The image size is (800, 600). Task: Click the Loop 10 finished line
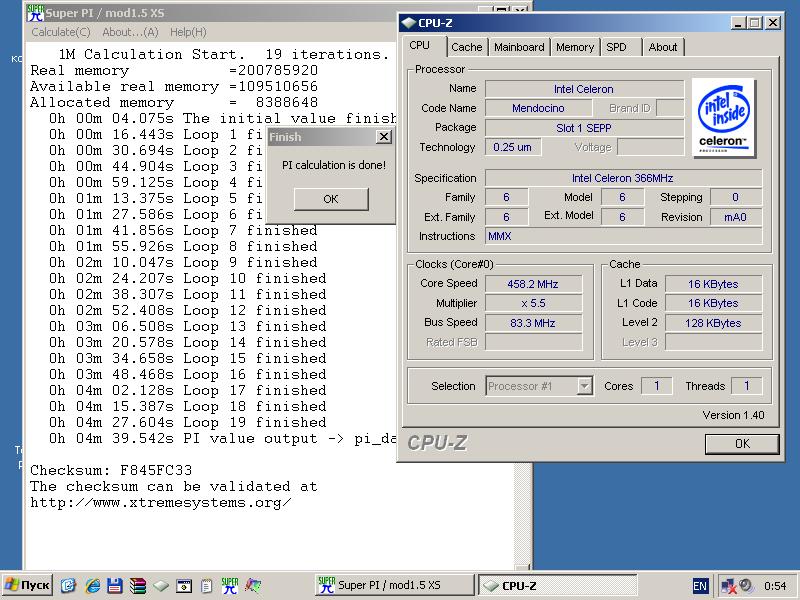(x=188, y=279)
